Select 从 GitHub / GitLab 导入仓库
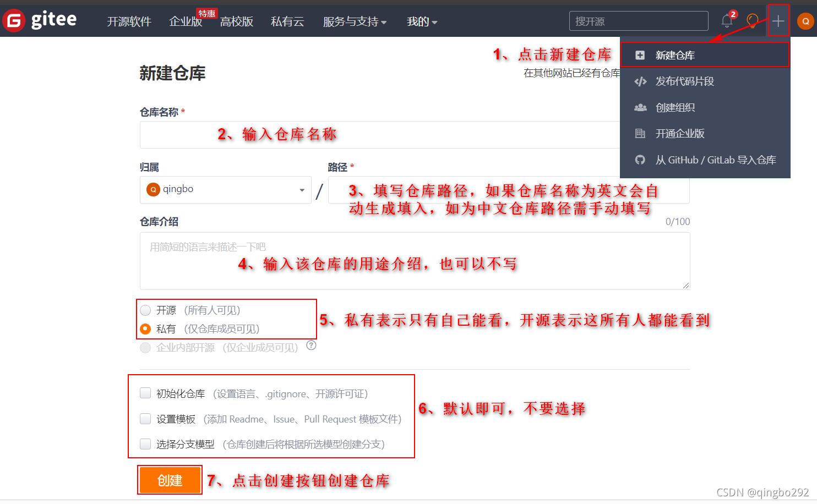Screen dimensions: 817x504 click(705, 160)
